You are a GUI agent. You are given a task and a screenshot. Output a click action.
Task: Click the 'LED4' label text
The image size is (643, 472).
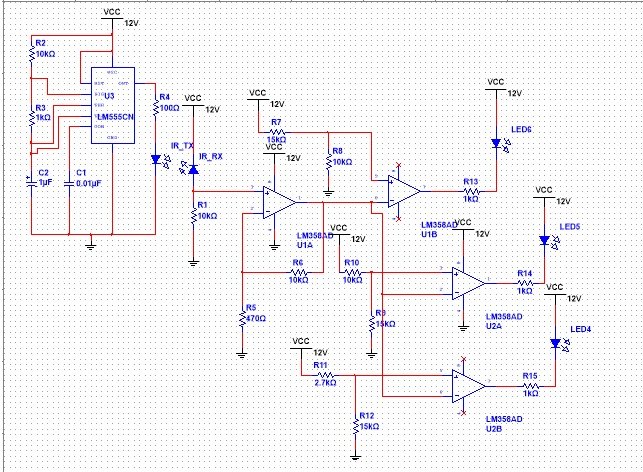point(581,329)
